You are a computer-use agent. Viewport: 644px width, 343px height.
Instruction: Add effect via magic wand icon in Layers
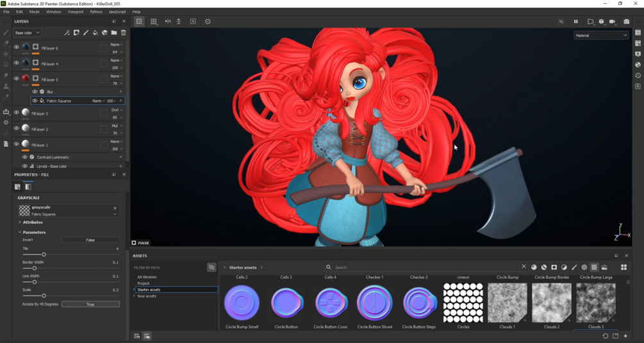[x=67, y=33]
